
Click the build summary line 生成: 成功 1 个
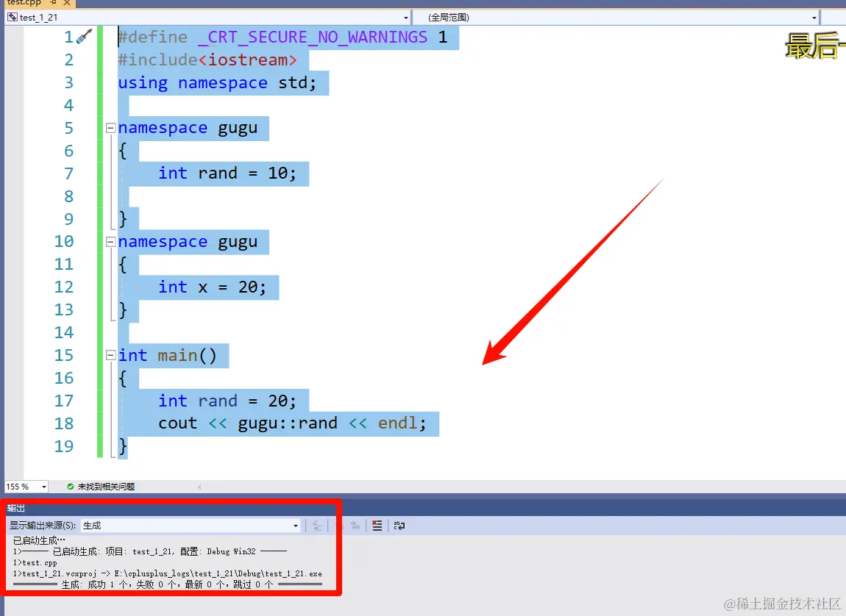pyautogui.click(x=167, y=584)
